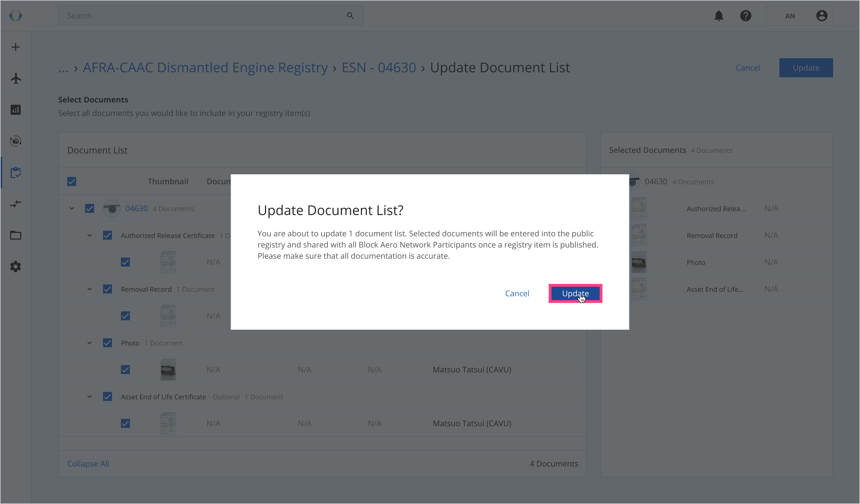Navigate to ESN - 04630 breadcrumb
The width and height of the screenshot is (860, 504).
tap(379, 68)
